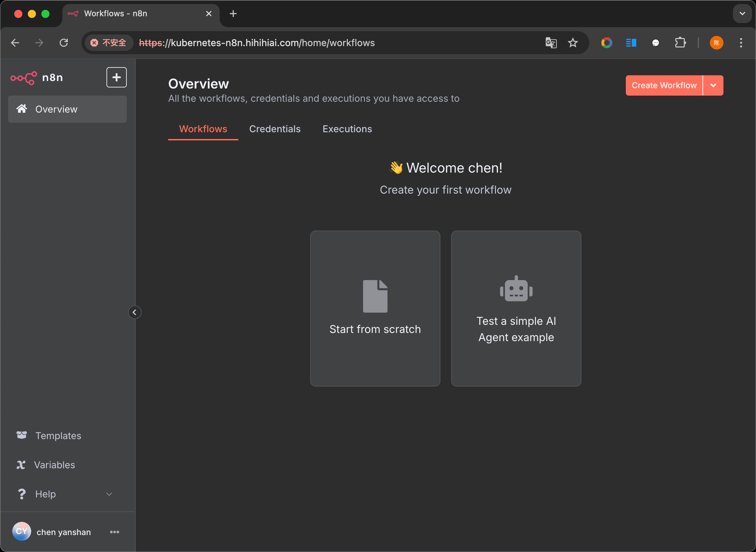Bookmark this page with the star
Image resolution: width=756 pixels, height=552 pixels.
click(x=573, y=43)
